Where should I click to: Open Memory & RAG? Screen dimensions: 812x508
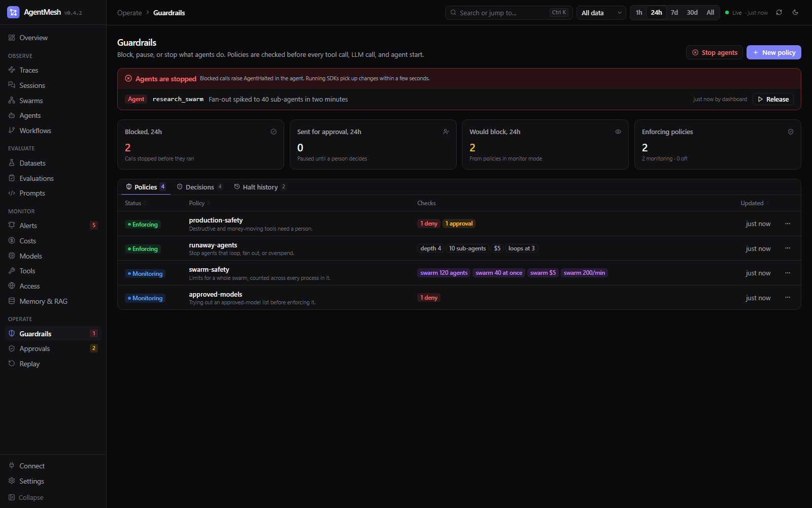tap(53, 301)
